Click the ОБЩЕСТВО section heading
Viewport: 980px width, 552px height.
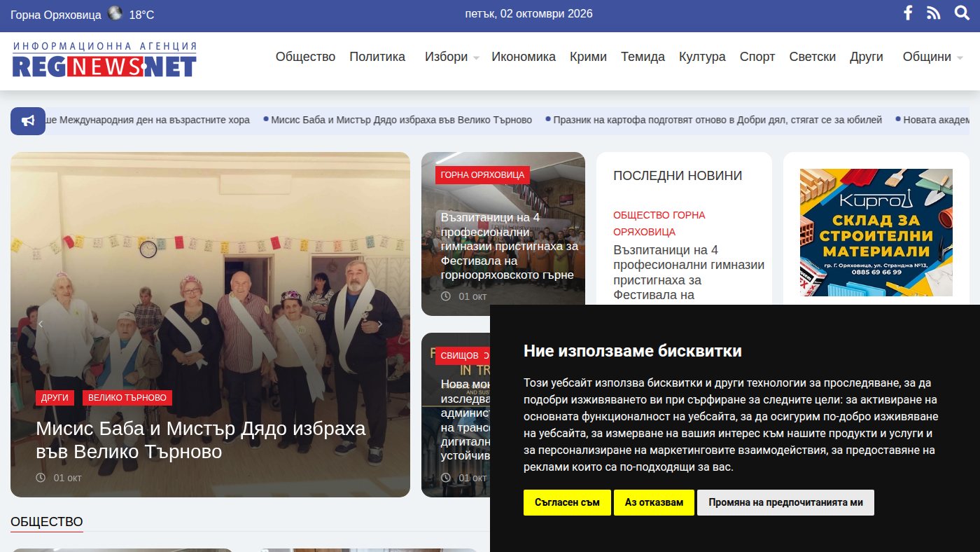point(47,522)
